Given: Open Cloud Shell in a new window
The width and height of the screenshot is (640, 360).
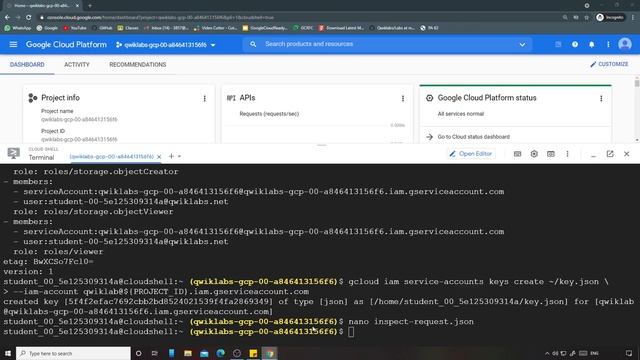Looking at the screenshot, I should tap(610, 154).
